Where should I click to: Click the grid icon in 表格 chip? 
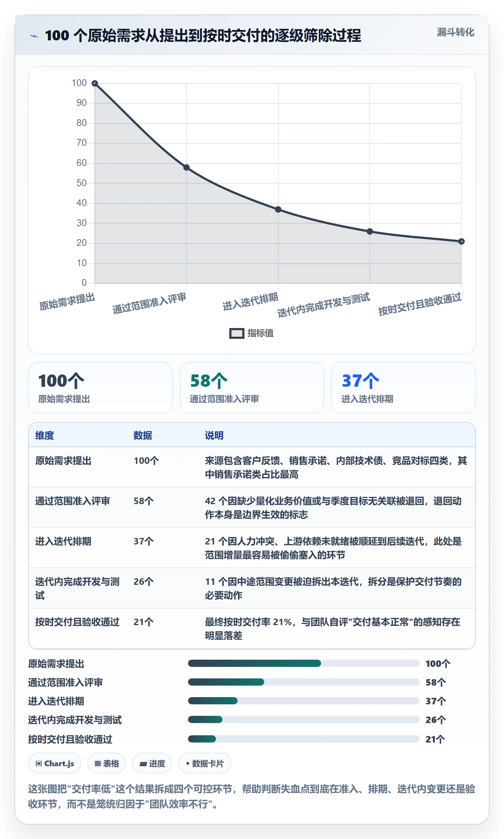tap(98, 764)
